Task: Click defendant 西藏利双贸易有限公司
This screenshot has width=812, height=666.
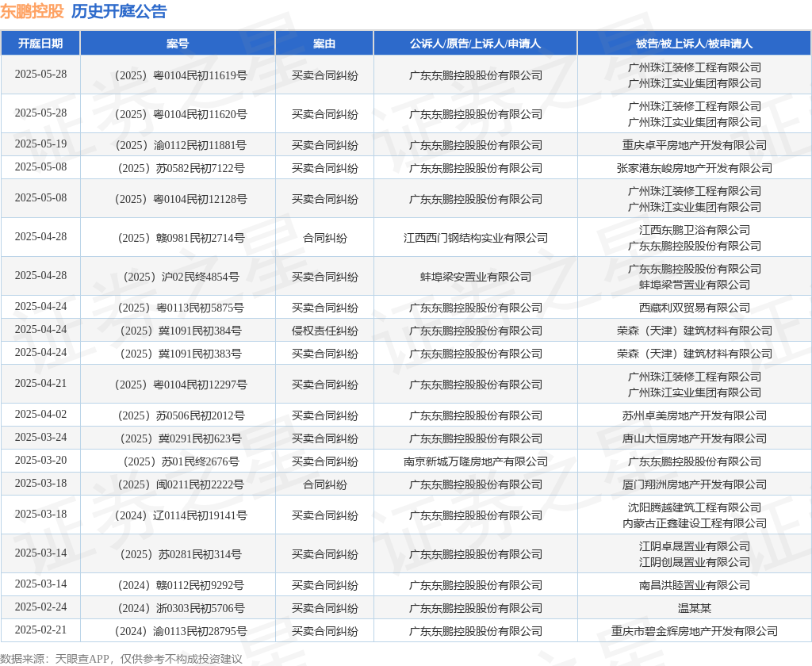Action: pos(695,308)
